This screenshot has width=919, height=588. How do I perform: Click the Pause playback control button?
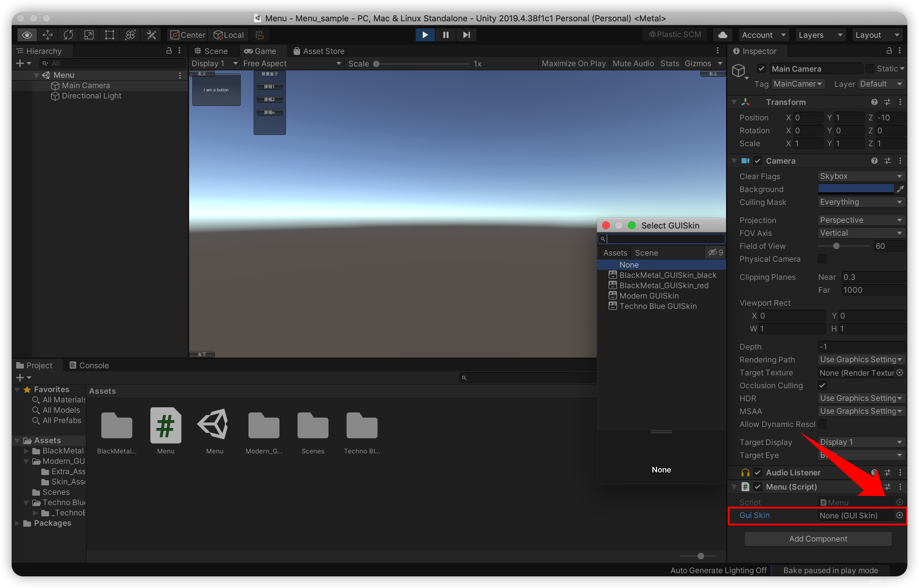445,34
